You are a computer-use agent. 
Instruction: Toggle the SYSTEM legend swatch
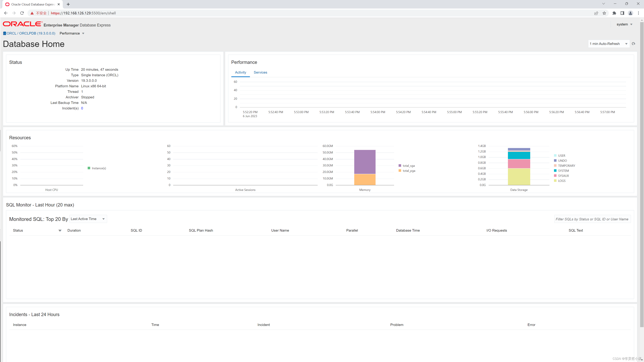(x=555, y=170)
